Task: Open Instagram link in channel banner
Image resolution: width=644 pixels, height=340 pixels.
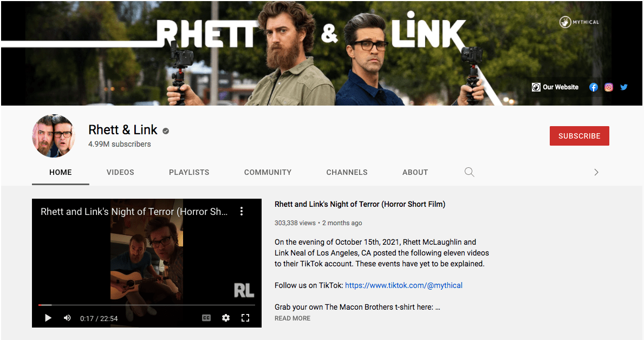Action: 609,87
